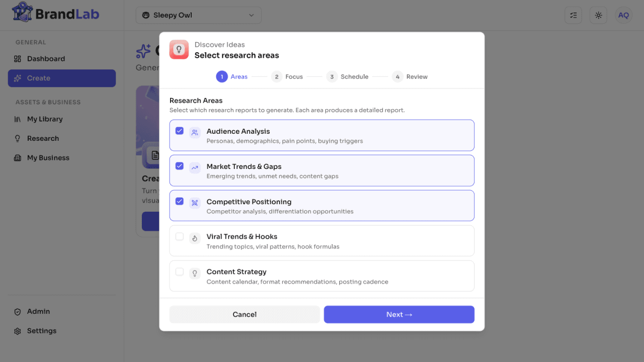Uncheck the Market Trends & Gaps checkbox
This screenshot has height=362, width=644.
click(x=179, y=166)
